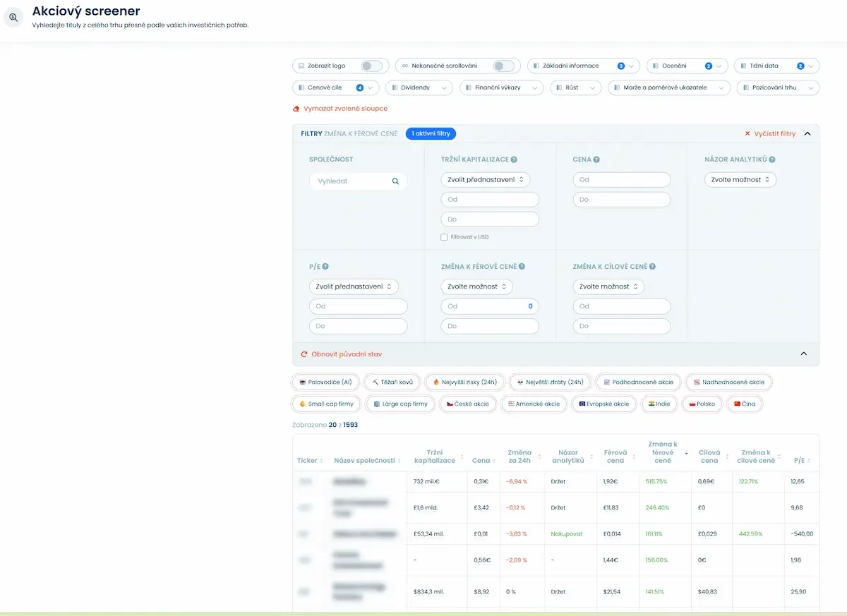
Task: Apply the Největší ztráty (24h) preset
Action: click(549, 382)
